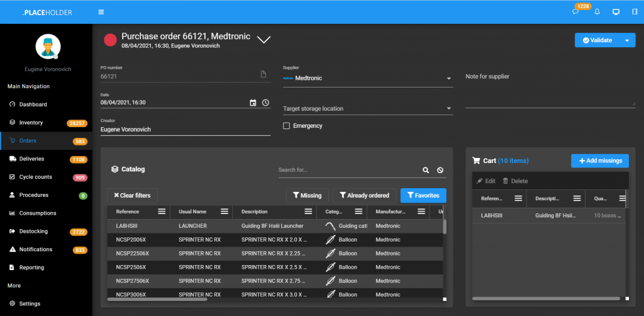644x316 pixels.
Task: Click the hamburger menu icon in top bar
Action: [x=101, y=12]
